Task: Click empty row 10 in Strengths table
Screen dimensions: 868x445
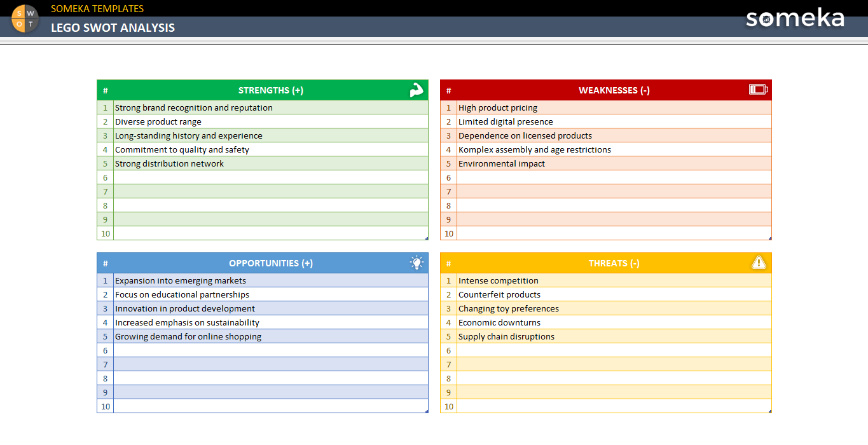Action: tap(271, 233)
